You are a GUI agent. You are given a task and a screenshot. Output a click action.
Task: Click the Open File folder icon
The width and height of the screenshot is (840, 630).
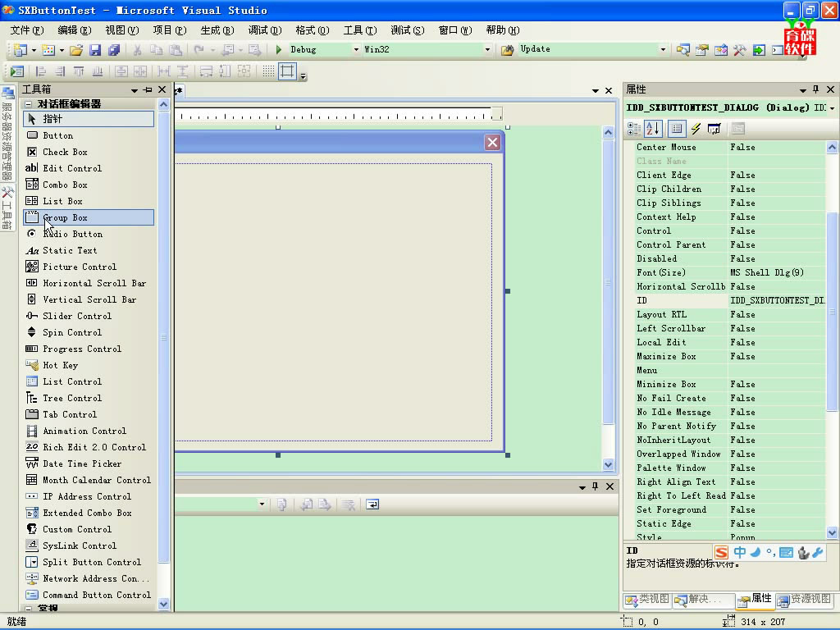point(76,50)
